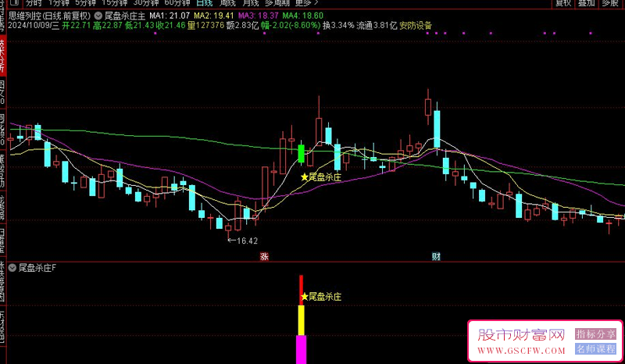Open the 尾盘杀庄主 indicator dropdown arrow
This screenshot has height=364, width=625.
[98, 16]
